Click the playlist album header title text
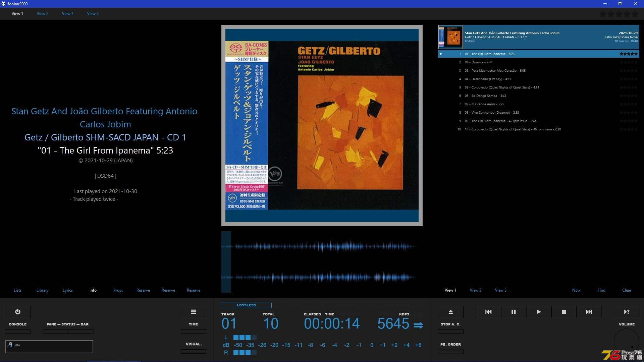This screenshot has height=362, width=644. pyautogui.click(x=512, y=33)
